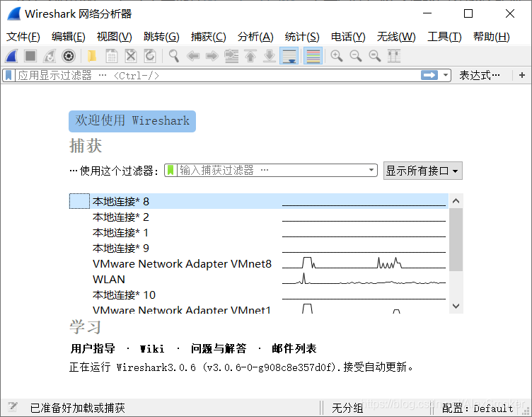The image size is (532, 417).
Task: Open the 分析(A) menu
Action: click(x=255, y=37)
